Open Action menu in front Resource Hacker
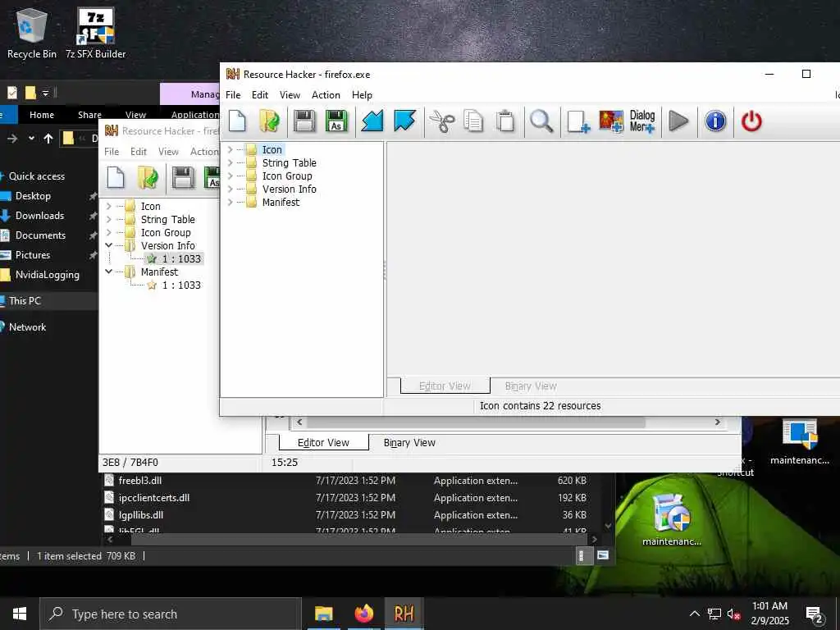The height and width of the screenshot is (630, 840). (x=326, y=95)
